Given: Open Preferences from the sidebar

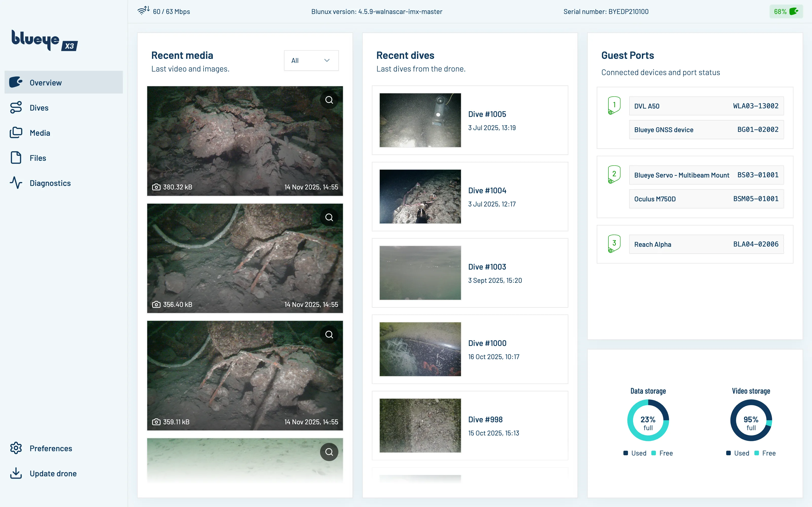Looking at the screenshot, I should [x=63, y=448].
